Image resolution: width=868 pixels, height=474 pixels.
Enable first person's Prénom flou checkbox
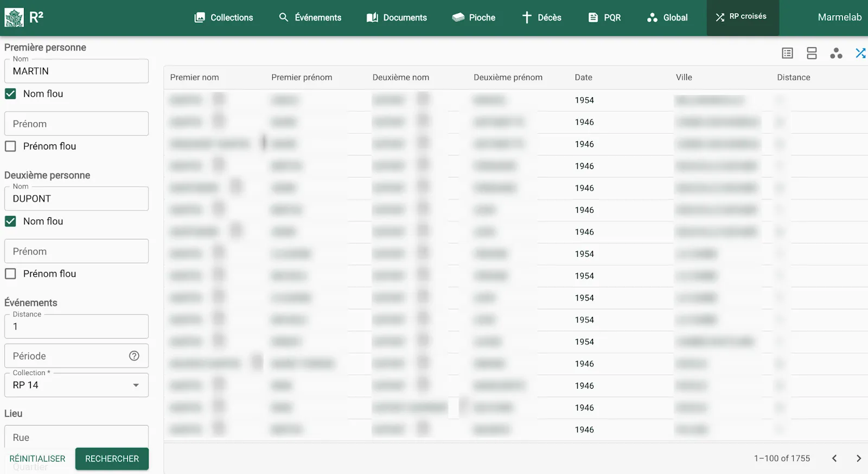(11, 146)
